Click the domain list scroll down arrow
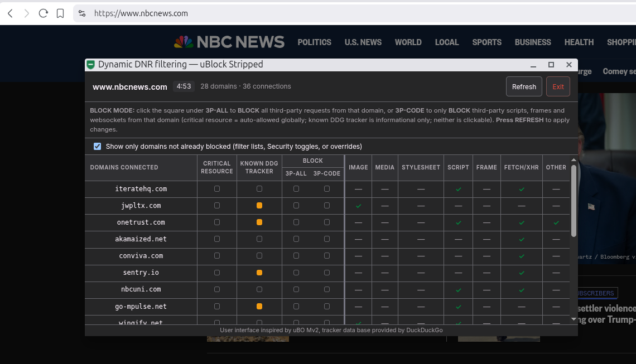This screenshot has height=364, width=636. tap(574, 319)
